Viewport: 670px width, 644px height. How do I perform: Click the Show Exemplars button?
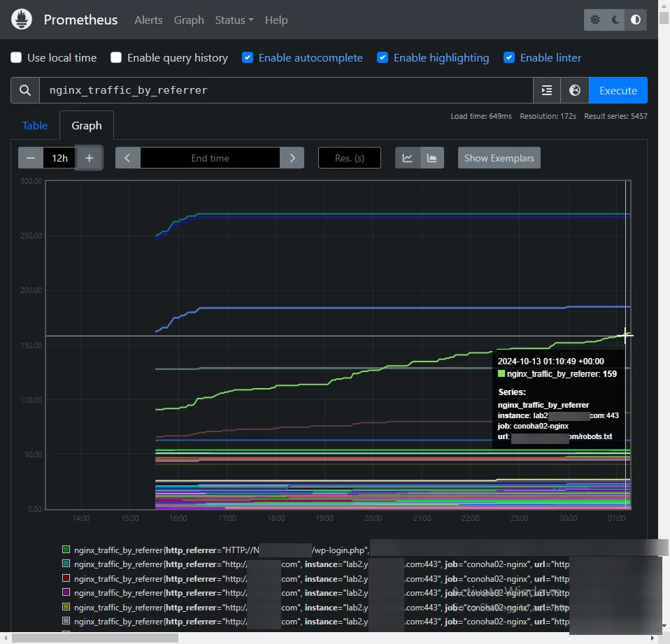pyautogui.click(x=499, y=158)
